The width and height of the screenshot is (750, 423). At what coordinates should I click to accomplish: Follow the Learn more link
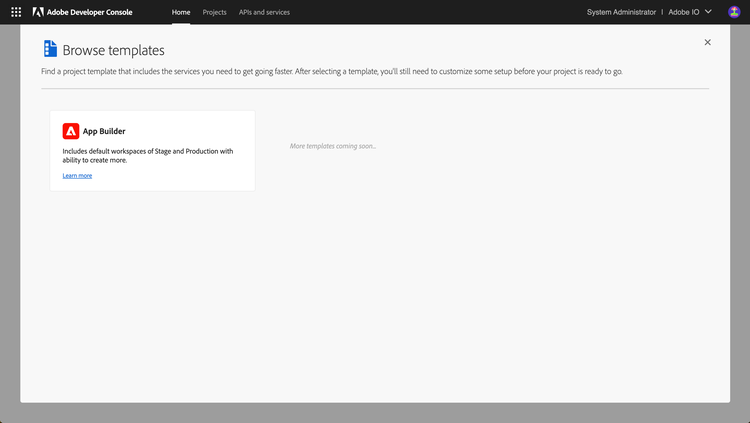(x=77, y=175)
